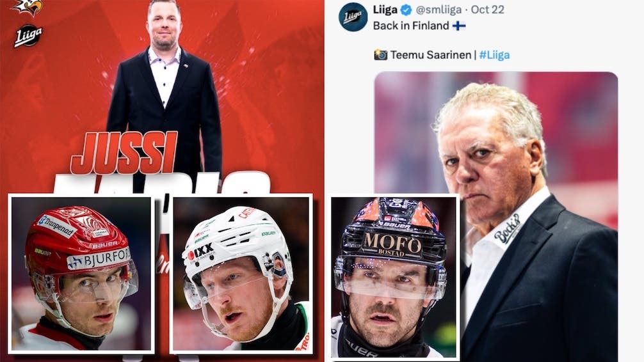Open the tweet photo of the grey-haired coach
The width and height of the screenshot is (644, 362).
(x=496, y=217)
